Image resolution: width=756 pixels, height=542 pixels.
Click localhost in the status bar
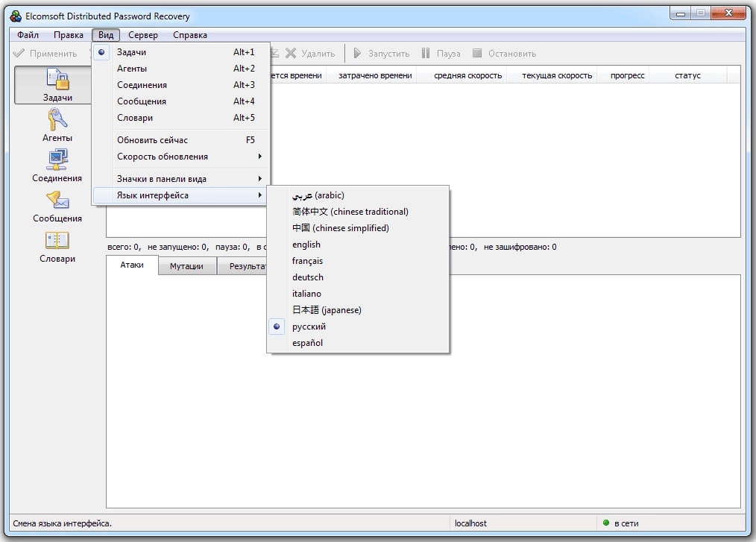(x=470, y=523)
